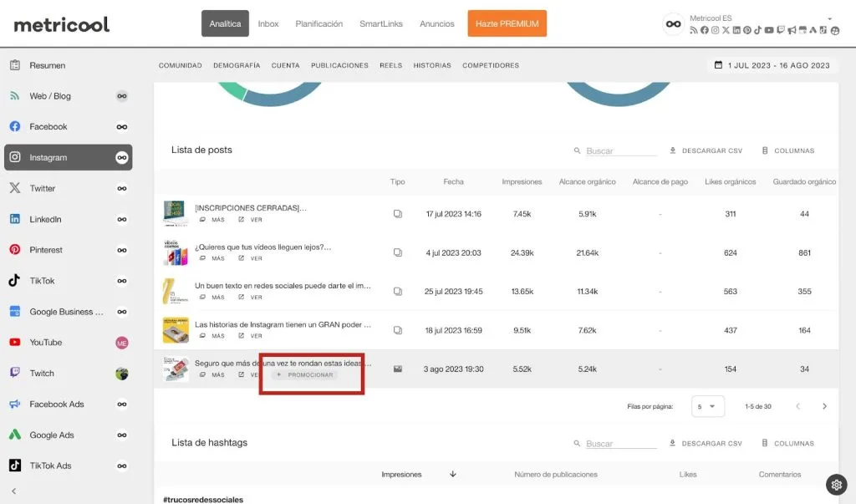Click the TikTok Ads icon in sidebar
856x504 pixels.
[15, 466]
